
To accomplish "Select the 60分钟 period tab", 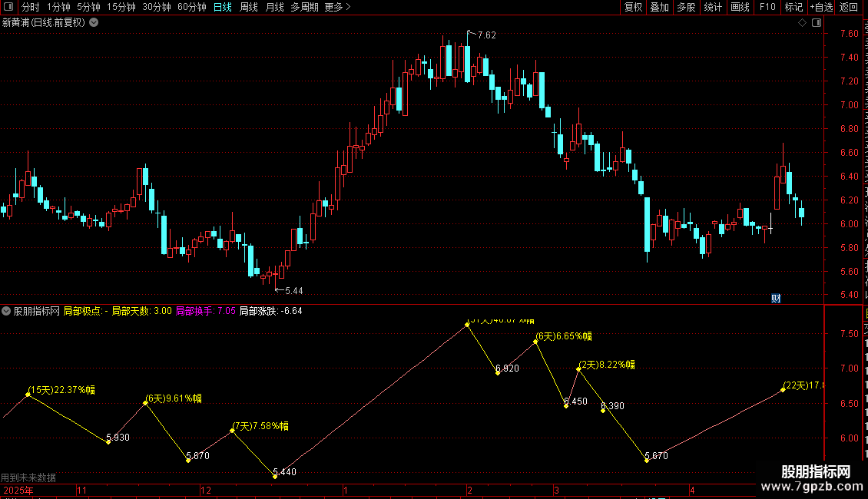I will (191, 7).
